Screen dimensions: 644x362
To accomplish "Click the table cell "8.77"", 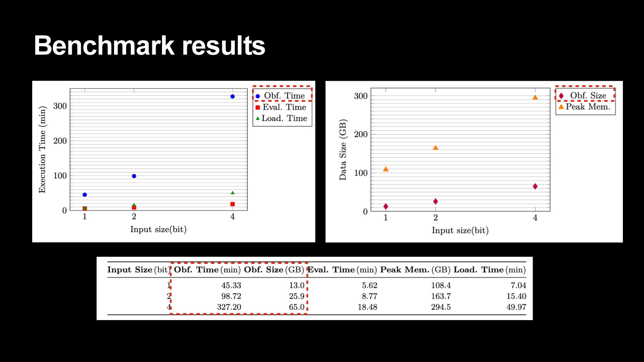I will click(x=370, y=296).
